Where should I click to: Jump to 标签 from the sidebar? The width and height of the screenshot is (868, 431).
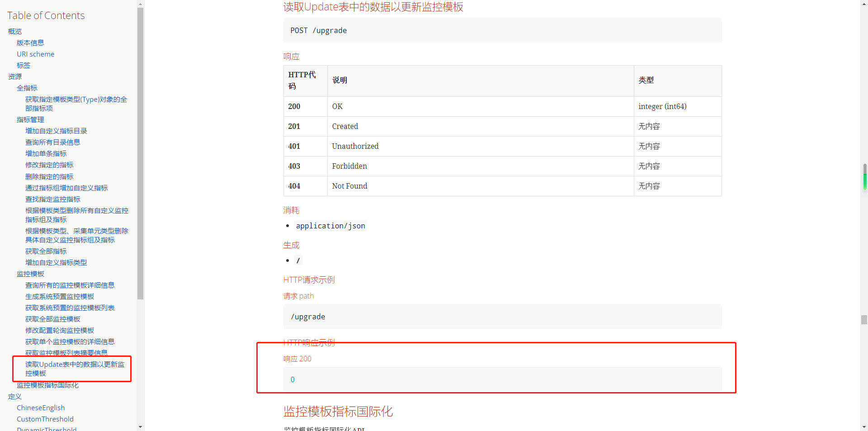click(x=24, y=65)
